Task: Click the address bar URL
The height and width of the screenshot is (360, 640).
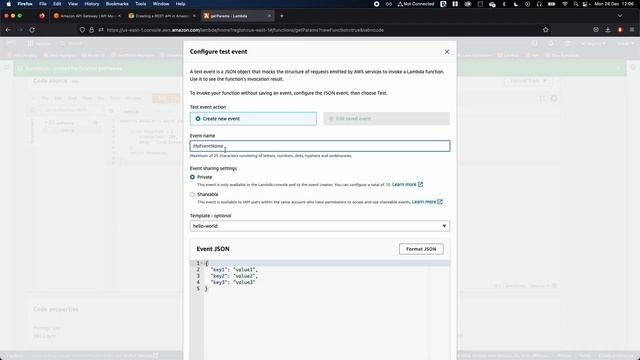Action: click(245, 30)
